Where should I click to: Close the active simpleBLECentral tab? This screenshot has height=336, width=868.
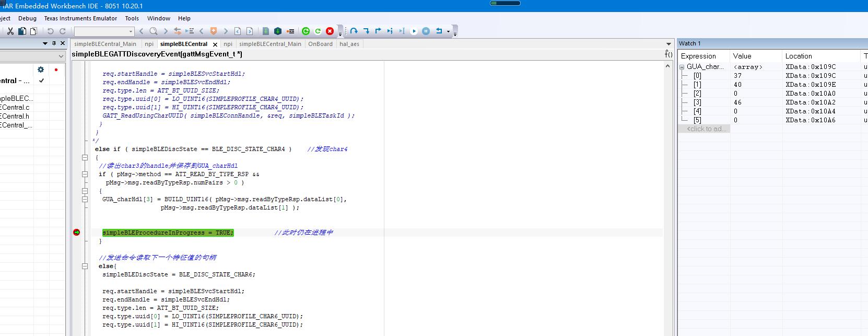click(215, 44)
